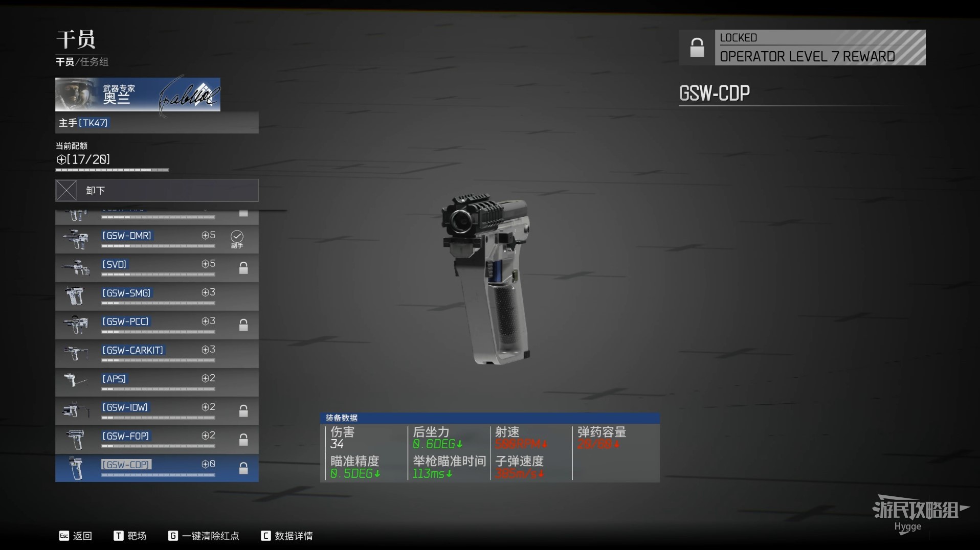
Task: Click the 子弹速度 bullet velocity stat
Action: 520,467
